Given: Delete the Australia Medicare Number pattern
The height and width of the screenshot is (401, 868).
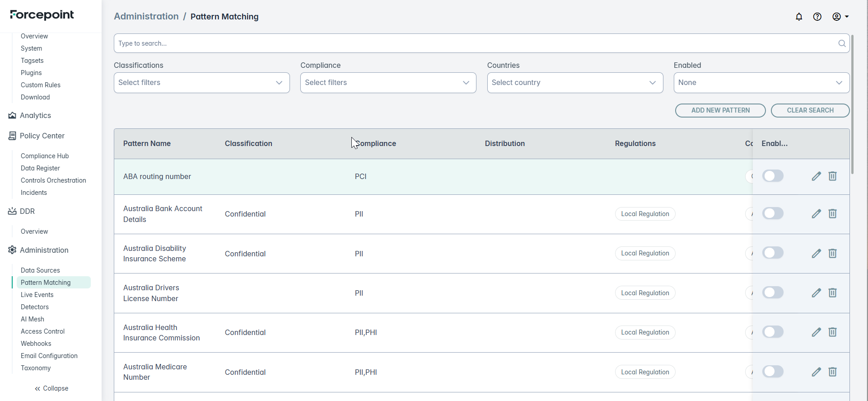Looking at the screenshot, I should pyautogui.click(x=832, y=372).
